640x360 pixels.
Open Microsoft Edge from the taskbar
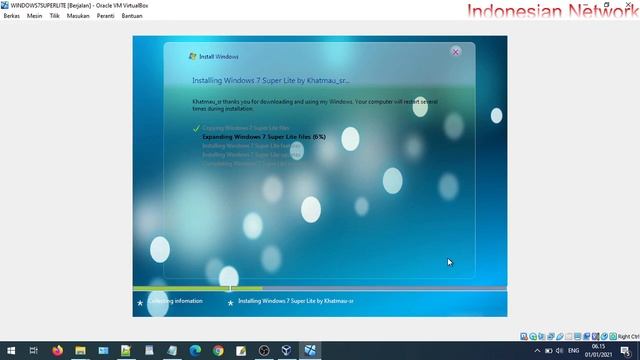[x=195, y=351]
